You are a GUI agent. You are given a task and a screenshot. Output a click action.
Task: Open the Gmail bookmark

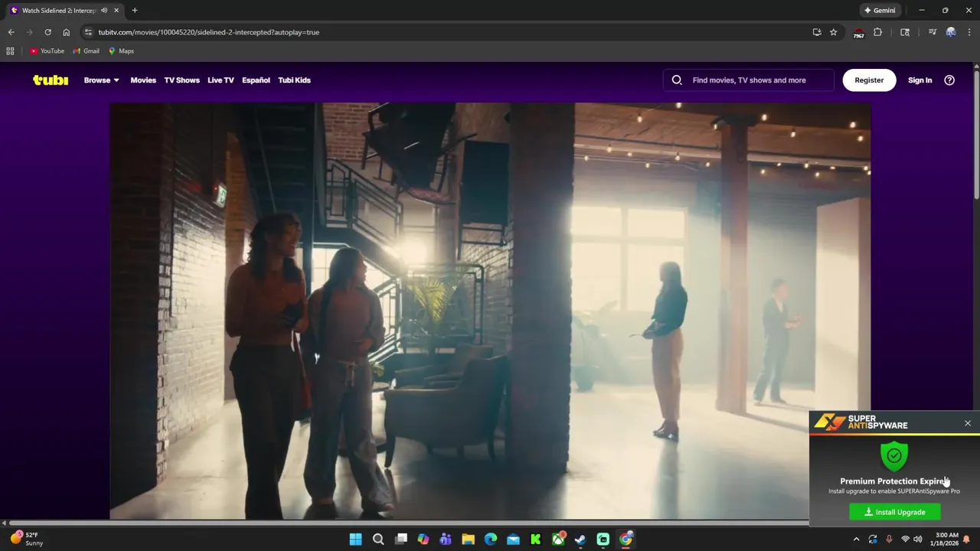pos(86,51)
